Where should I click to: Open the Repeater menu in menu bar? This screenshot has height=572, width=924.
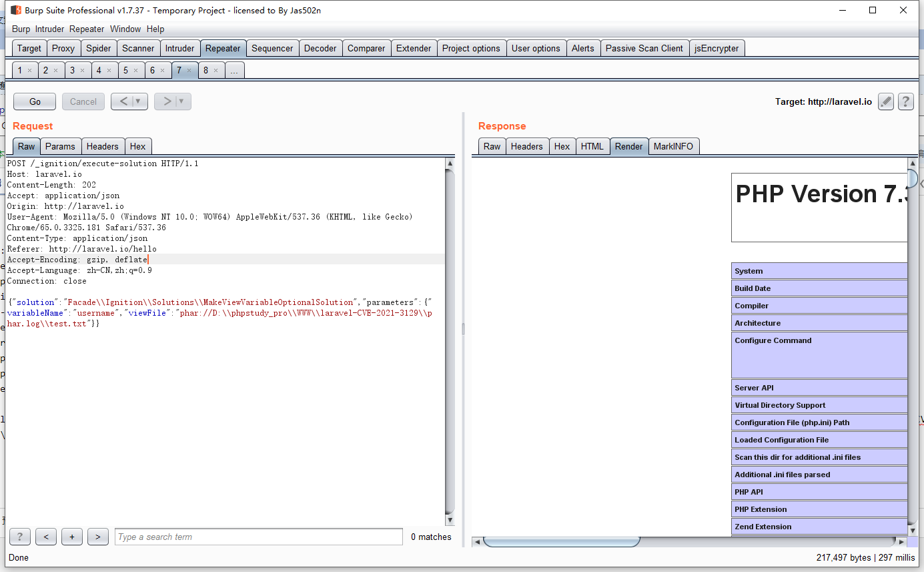[x=87, y=29]
